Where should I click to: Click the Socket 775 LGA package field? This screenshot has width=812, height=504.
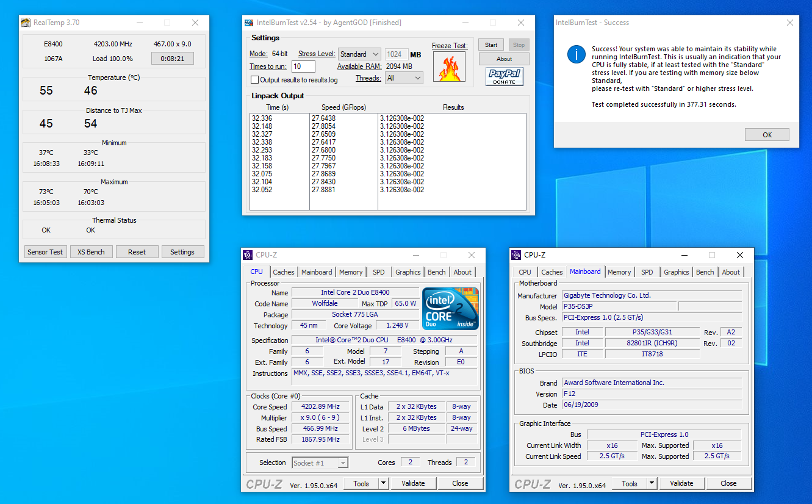[x=355, y=315]
